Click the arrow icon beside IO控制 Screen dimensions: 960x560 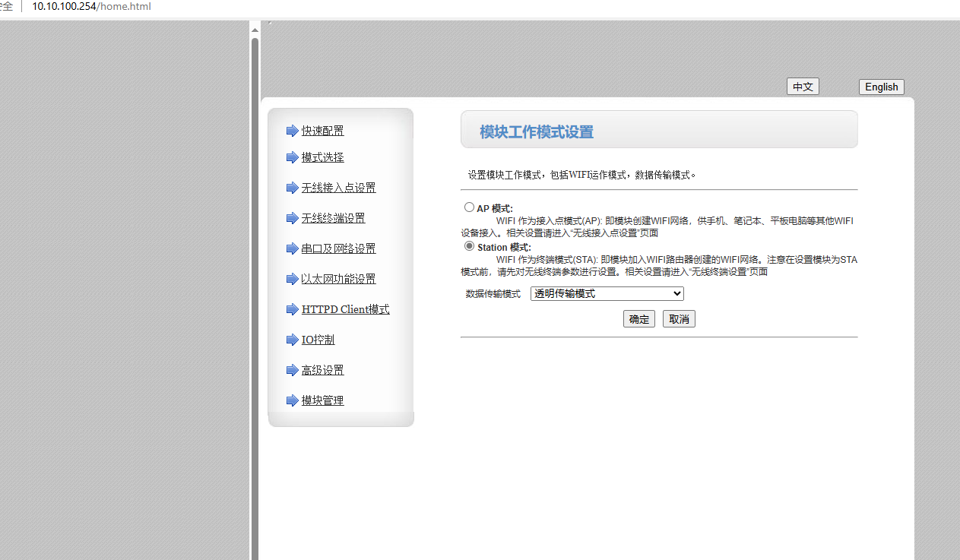(x=292, y=340)
